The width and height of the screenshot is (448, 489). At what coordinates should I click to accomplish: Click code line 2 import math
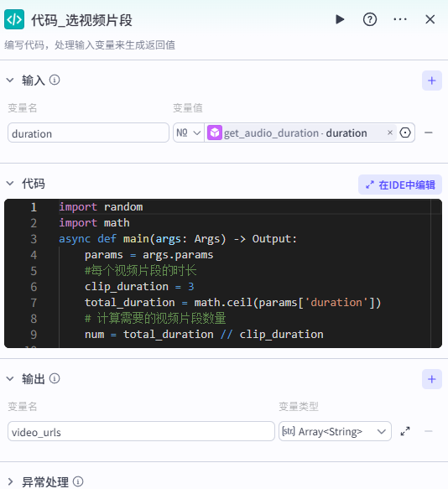tap(94, 222)
